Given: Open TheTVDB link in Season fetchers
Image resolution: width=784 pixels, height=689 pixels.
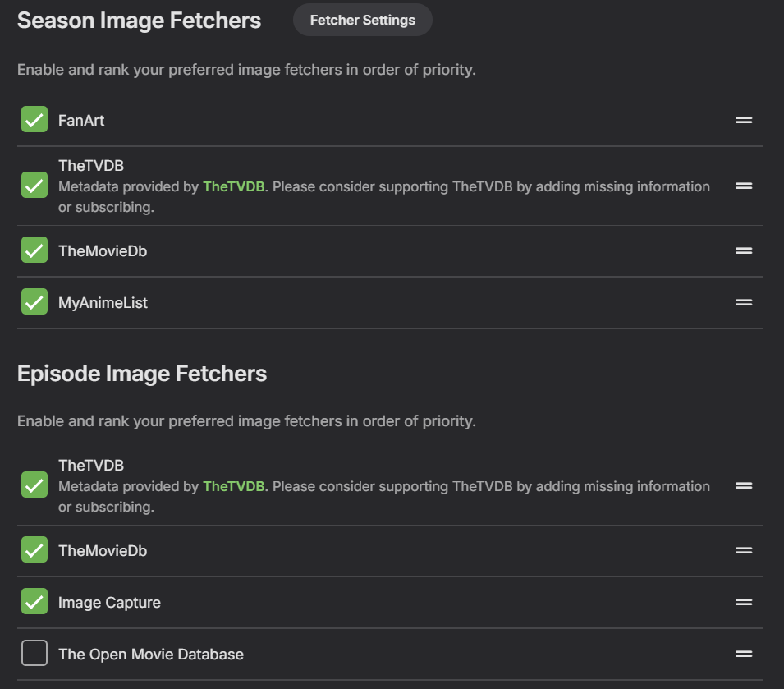Looking at the screenshot, I should click(233, 186).
